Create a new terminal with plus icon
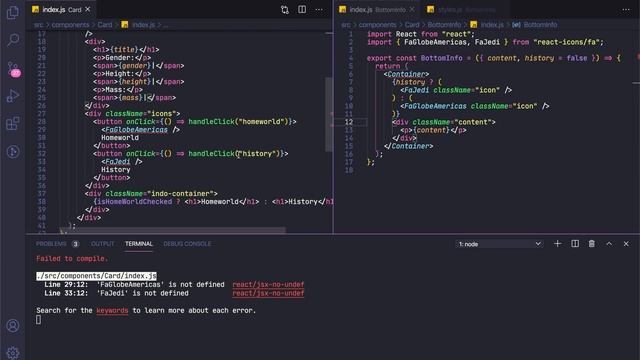Image resolution: width=640 pixels, height=360 pixels. click(x=558, y=244)
